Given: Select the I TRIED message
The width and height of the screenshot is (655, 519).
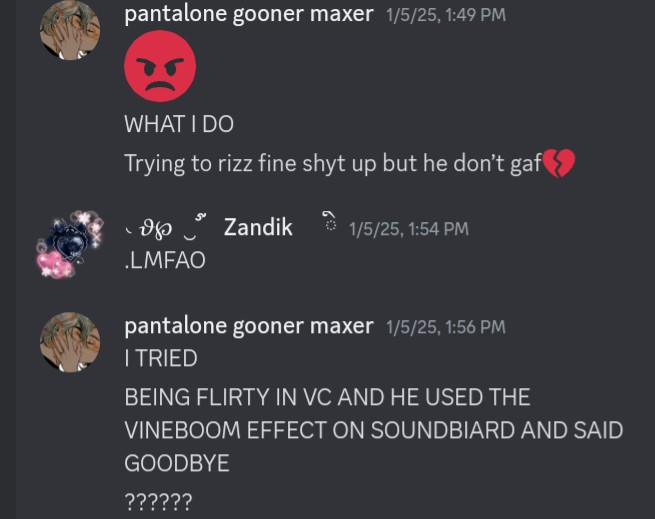Looking at the screenshot, I should click(x=161, y=358).
